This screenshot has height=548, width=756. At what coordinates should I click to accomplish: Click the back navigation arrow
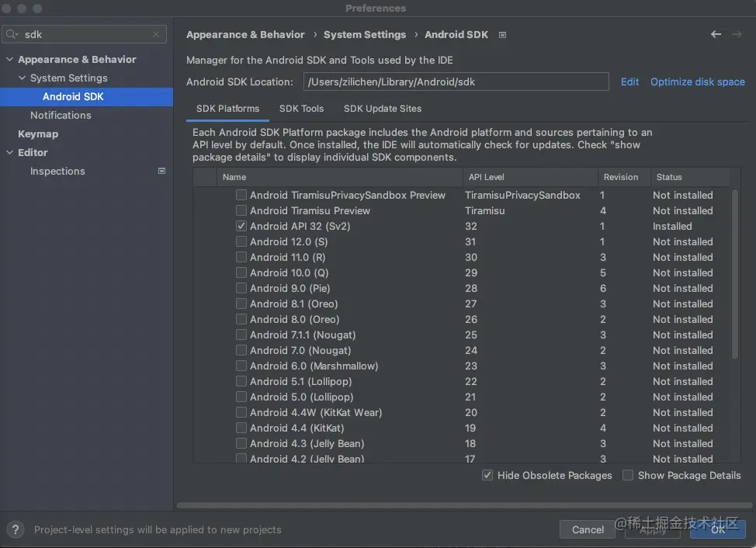click(x=716, y=34)
